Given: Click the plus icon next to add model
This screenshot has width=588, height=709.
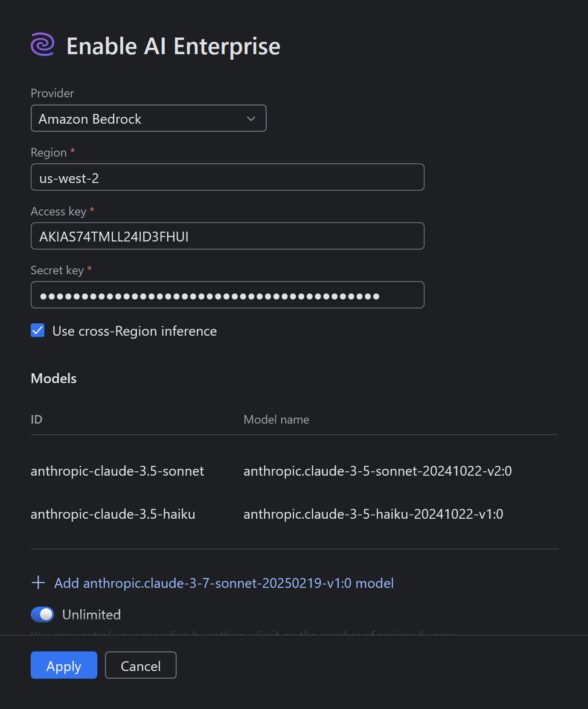Looking at the screenshot, I should (38, 583).
